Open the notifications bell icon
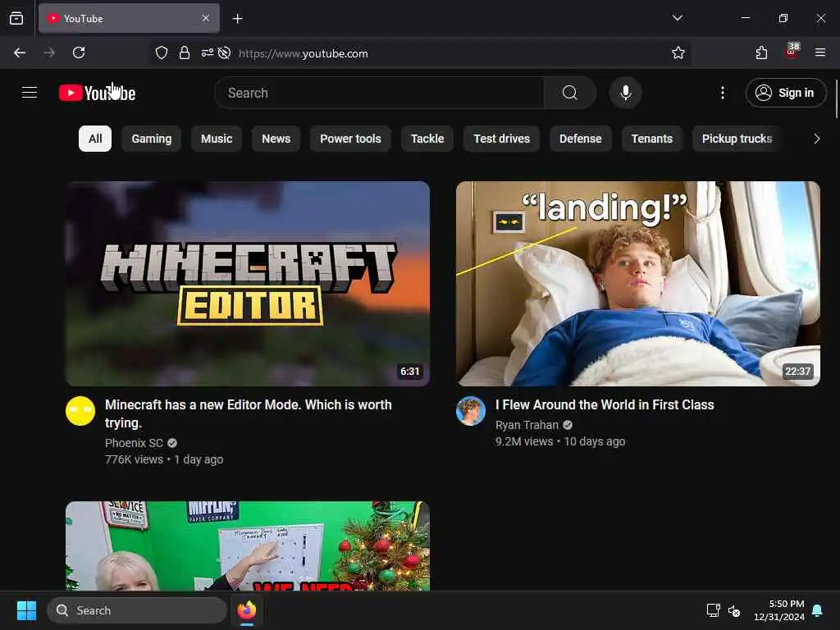840x630 pixels. coord(817,610)
